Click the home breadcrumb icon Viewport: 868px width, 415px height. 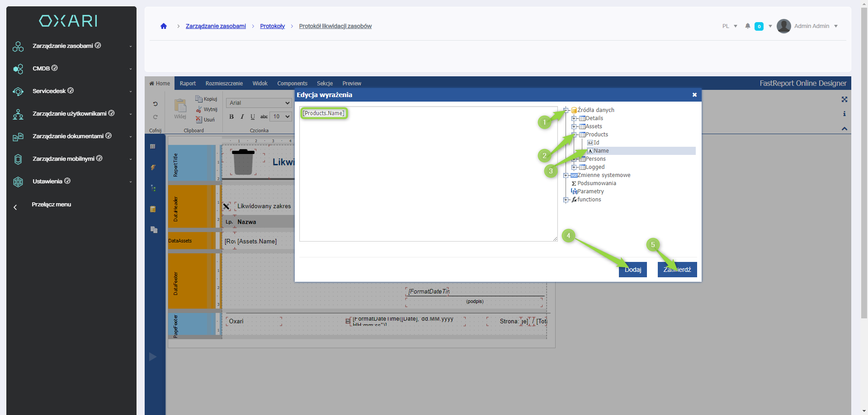coord(164,26)
